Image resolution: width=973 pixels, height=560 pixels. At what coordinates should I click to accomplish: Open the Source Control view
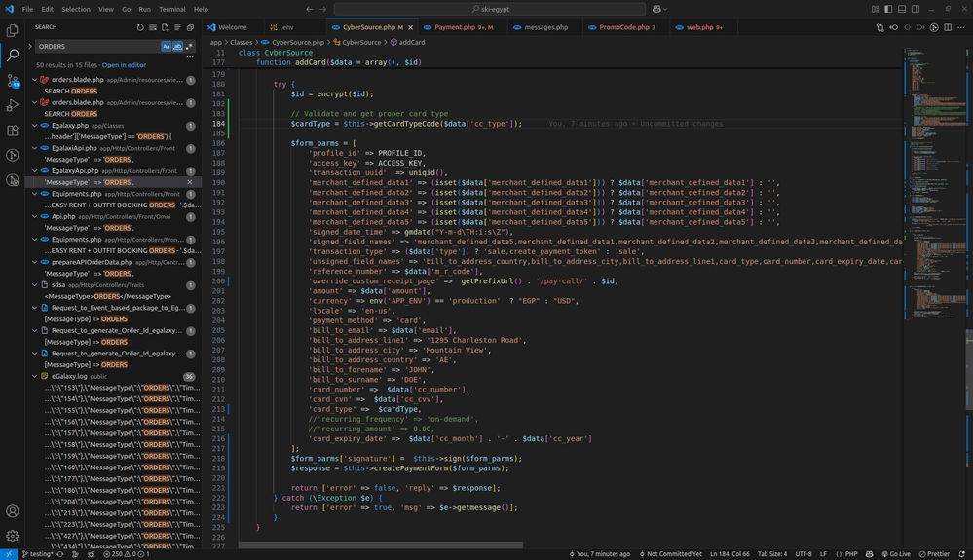pyautogui.click(x=13, y=81)
